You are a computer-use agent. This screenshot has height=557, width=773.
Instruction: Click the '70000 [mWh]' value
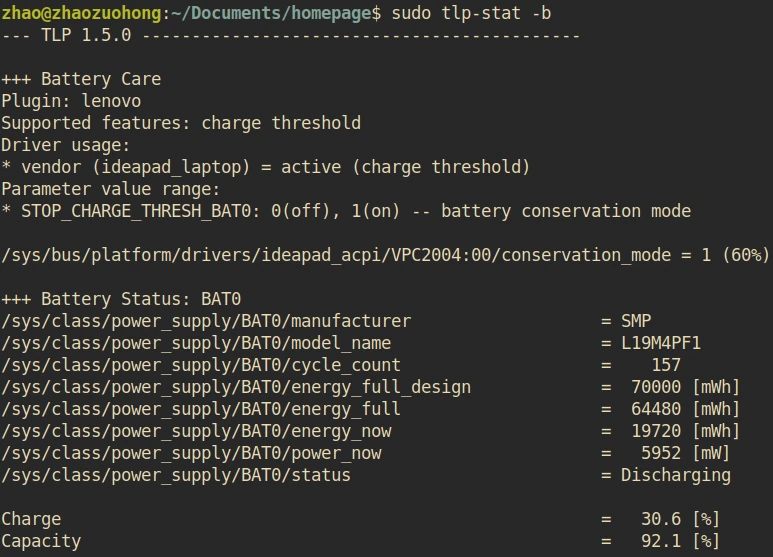[x=686, y=387]
